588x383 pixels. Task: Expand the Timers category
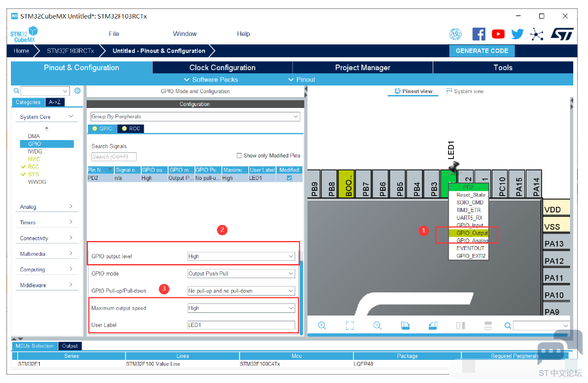(46, 222)
